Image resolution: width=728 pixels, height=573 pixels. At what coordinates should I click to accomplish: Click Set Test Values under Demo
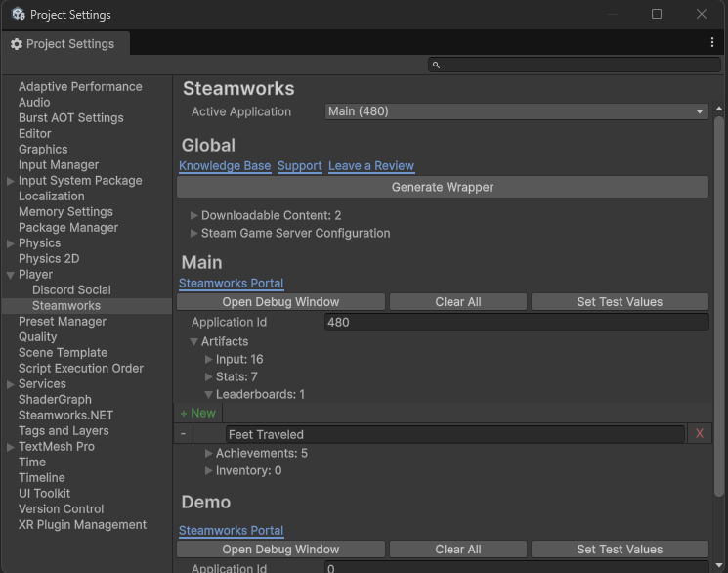point(620,550)
